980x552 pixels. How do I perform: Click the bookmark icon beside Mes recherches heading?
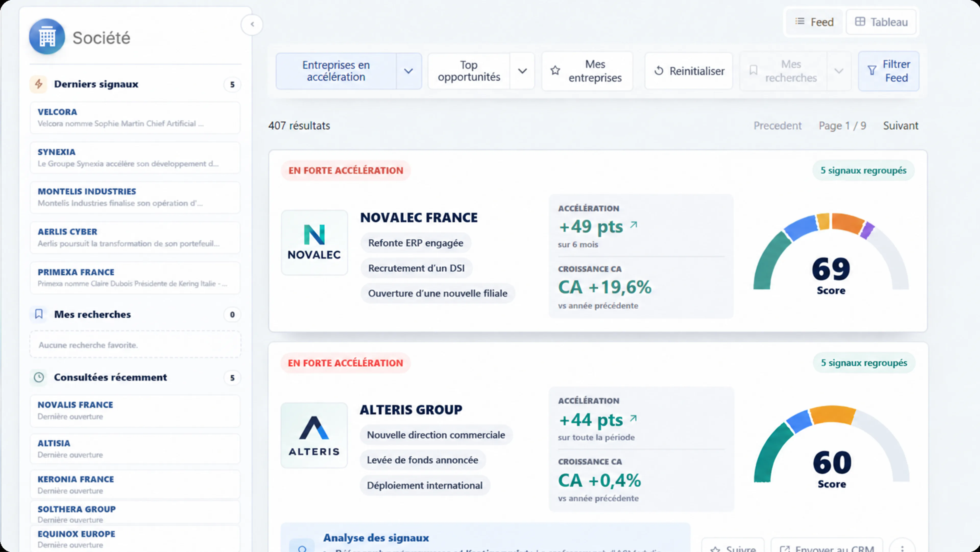coord(39,314)
